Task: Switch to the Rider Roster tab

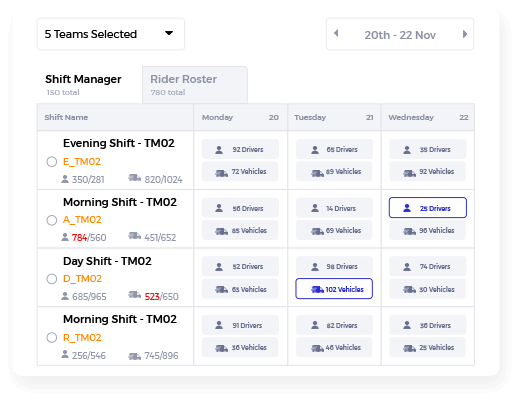Action: 195,85
